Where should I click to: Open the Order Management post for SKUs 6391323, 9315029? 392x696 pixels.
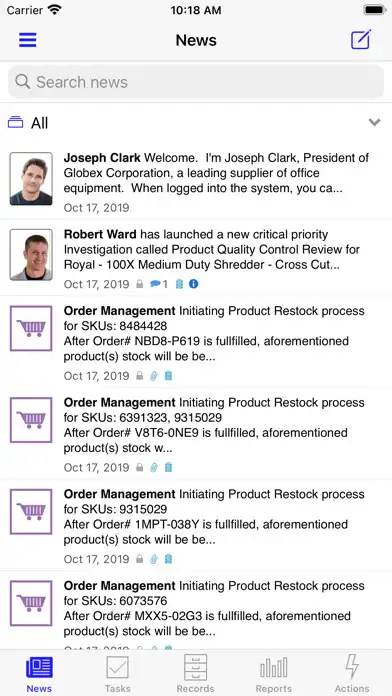196,434
